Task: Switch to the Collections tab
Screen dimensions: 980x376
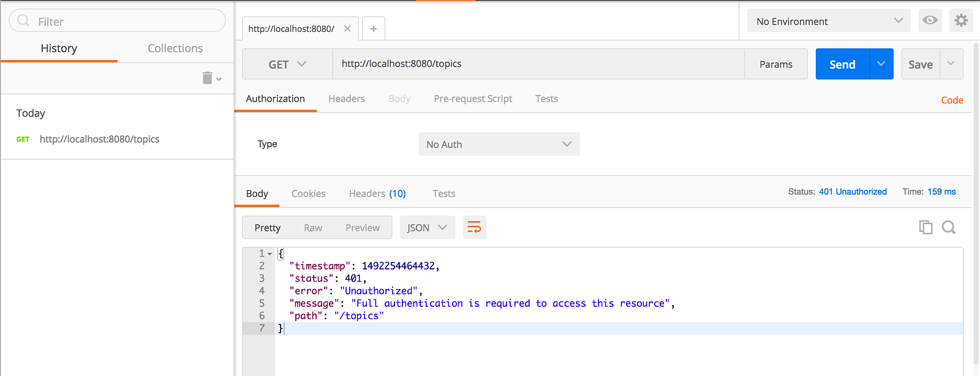Action: coord(175,48)
